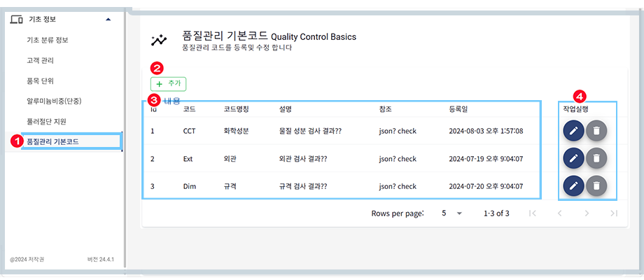Delete the CCT row with trash icon
Image resolution: width=644 pixels, height=280 pixels.
click(596, 131)
